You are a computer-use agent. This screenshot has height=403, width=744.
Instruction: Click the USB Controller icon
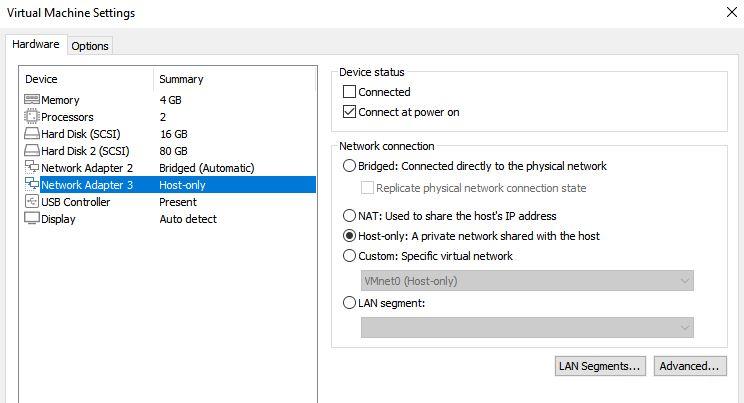point(32,201)
